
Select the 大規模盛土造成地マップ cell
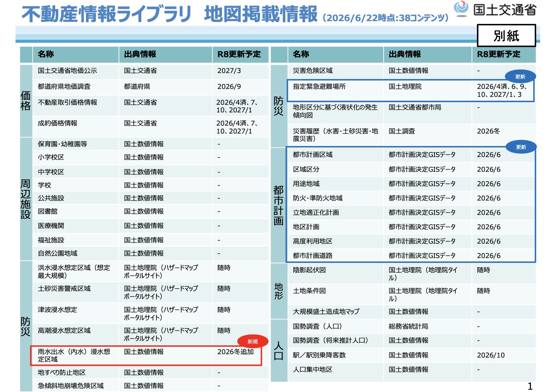tap(326, 312)
